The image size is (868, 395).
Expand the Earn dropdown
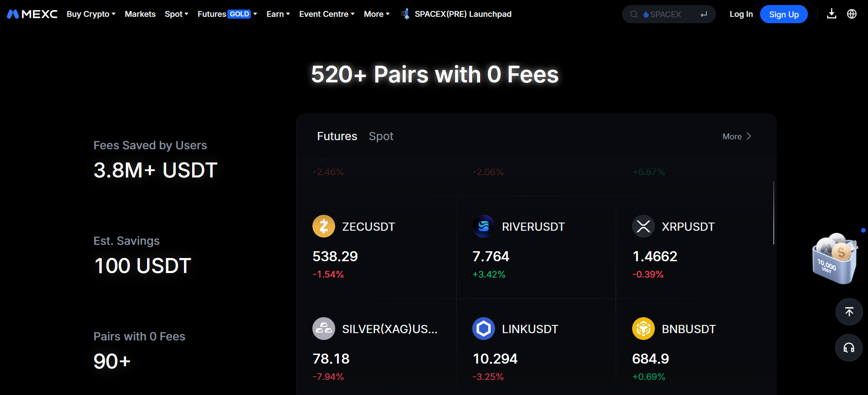click(x=278, y=14)
